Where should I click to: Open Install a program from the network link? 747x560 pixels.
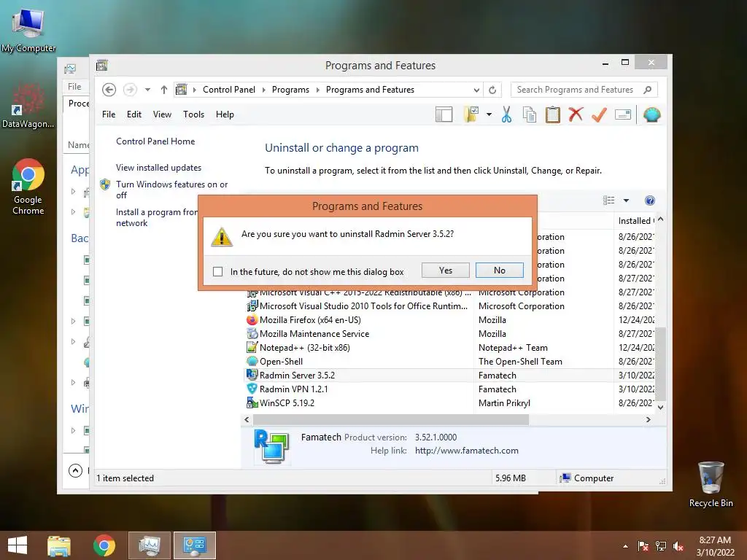pos(157,217)
